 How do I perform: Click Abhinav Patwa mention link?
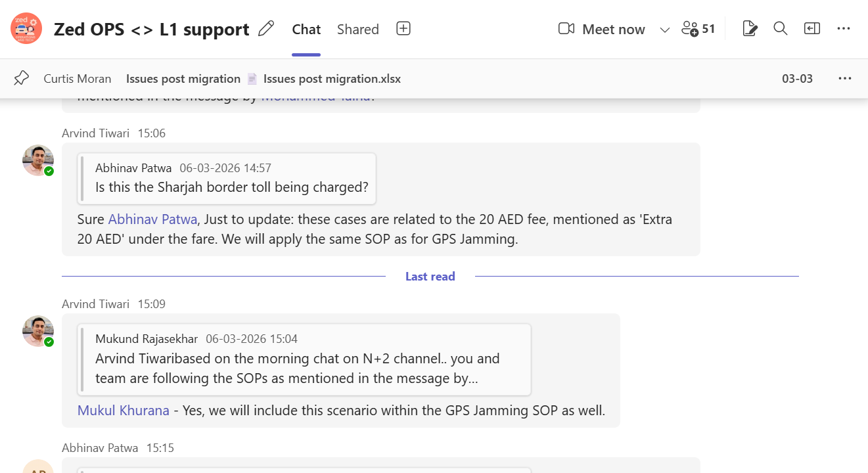[x=152, y=219]
